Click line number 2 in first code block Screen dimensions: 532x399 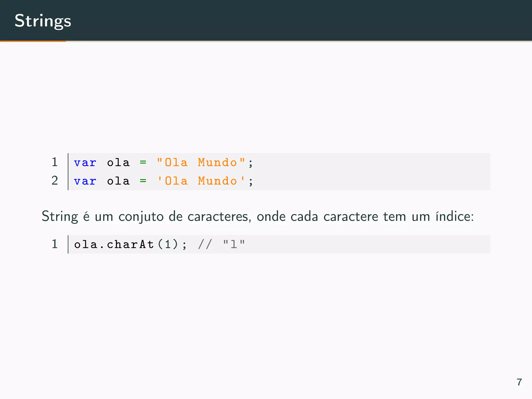pos(55,181)
